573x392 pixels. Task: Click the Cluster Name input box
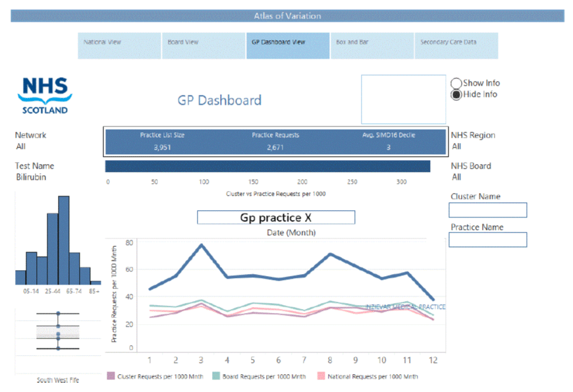[488, 210]
